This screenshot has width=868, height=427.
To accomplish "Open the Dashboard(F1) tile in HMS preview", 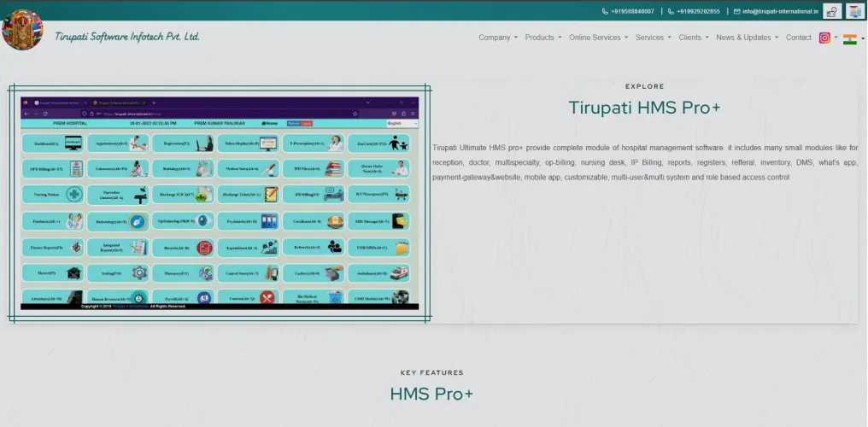I will click(x=53, y=143).
